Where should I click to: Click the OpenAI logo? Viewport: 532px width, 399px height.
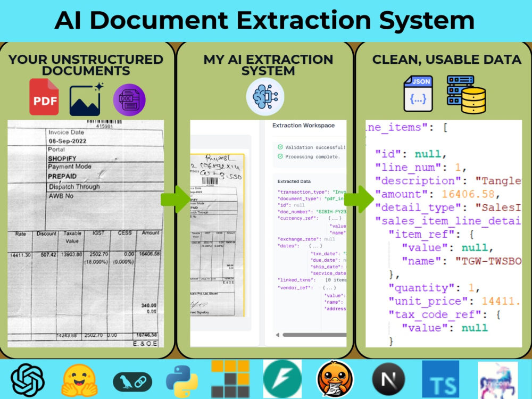pos(28,380)
